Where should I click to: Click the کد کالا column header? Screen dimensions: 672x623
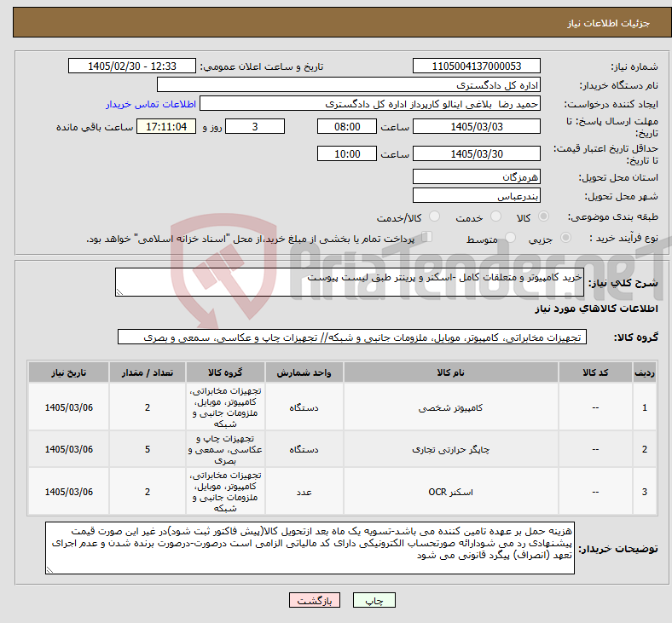pyautogui.click(x=595, y=372)
